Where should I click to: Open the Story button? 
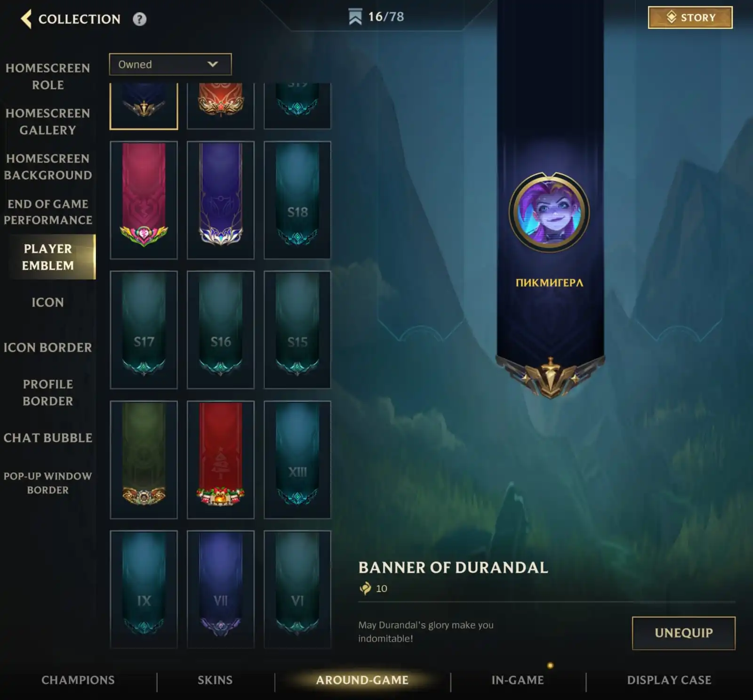pos(690,17)
